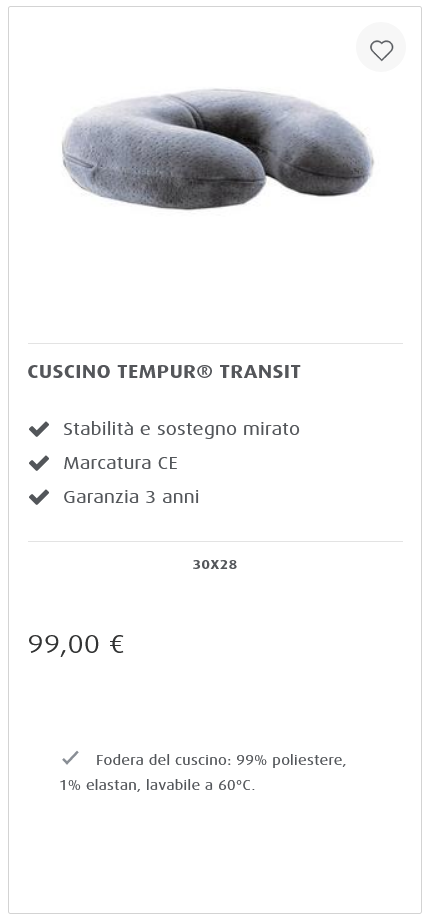The image size is (432, 919).
Task: Click the 99,00 € price
Action: pos(76,644)
